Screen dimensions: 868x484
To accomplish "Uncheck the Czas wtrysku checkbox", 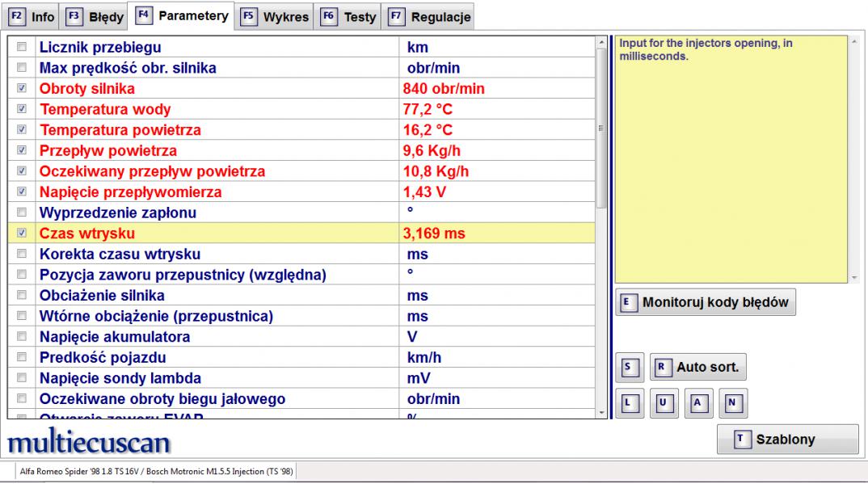I will coord(22,233).
